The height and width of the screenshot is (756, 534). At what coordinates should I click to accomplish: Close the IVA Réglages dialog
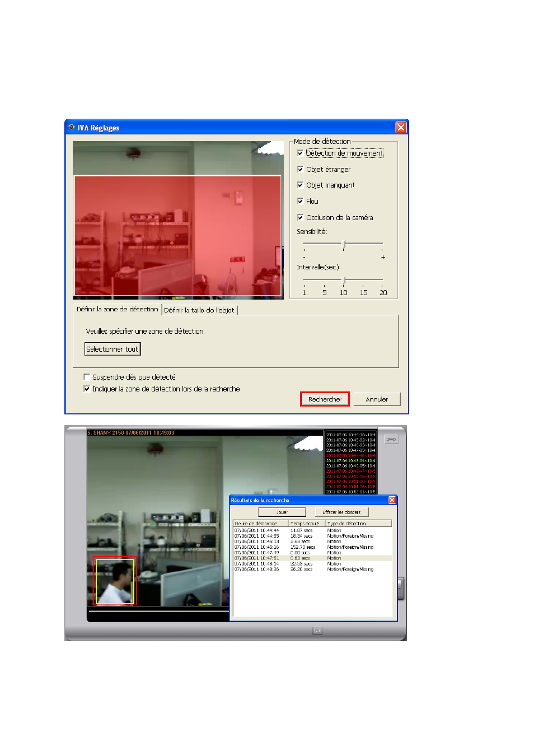401,127
